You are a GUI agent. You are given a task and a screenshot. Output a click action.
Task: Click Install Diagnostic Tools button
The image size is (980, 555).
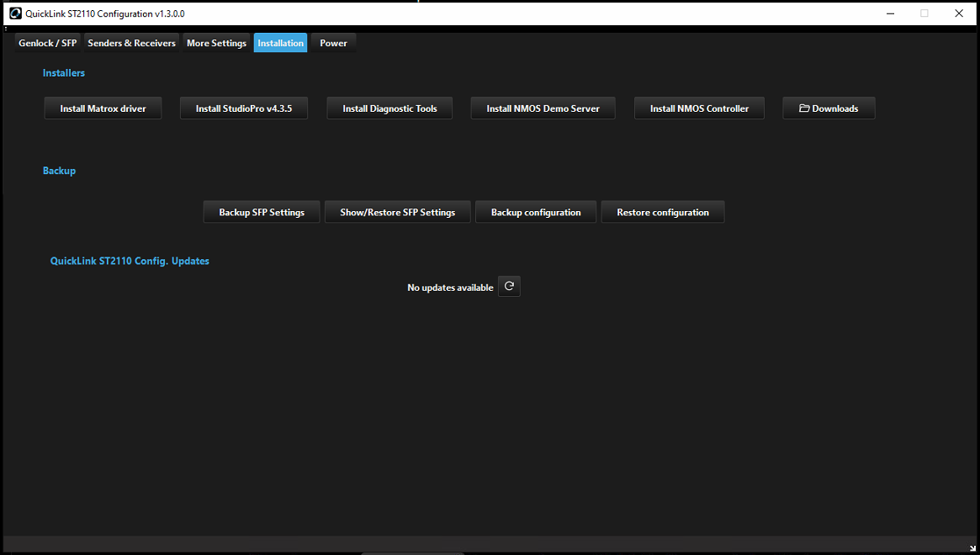[x=389, y=108]
